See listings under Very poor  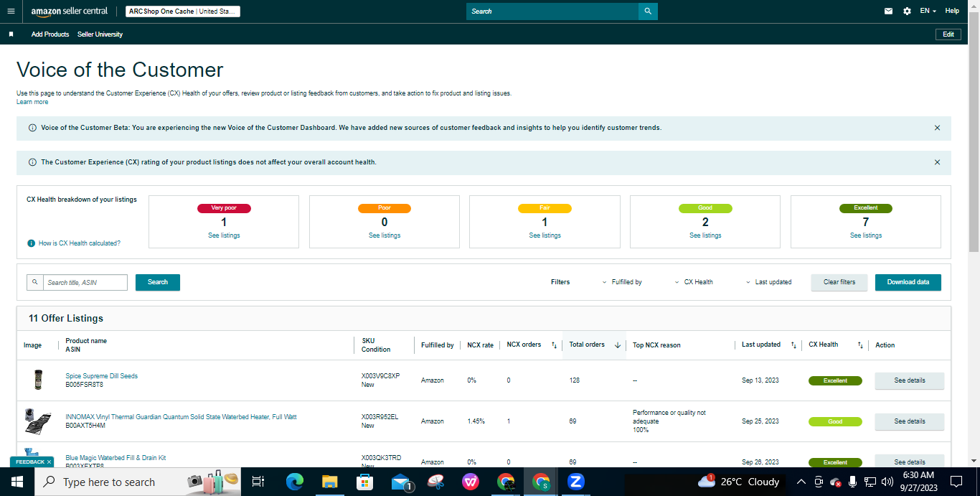pyautogui.click(x=224, y=235)
